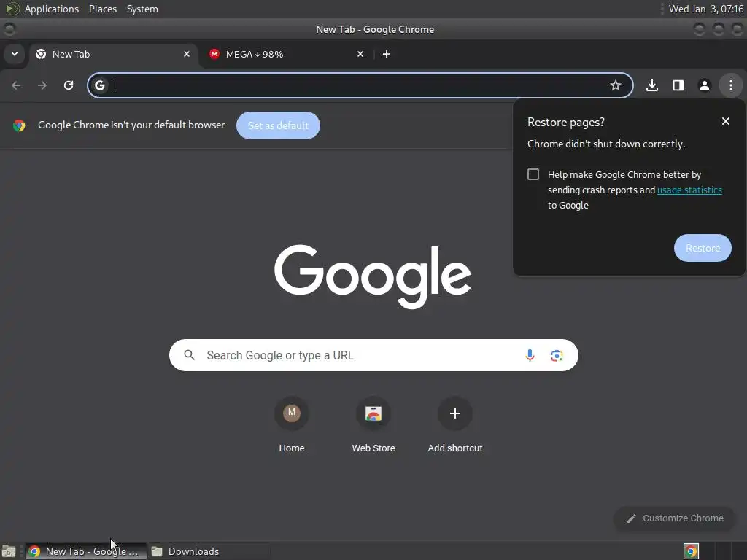
Task: Open the profile avatar icon
Action: 705,85
